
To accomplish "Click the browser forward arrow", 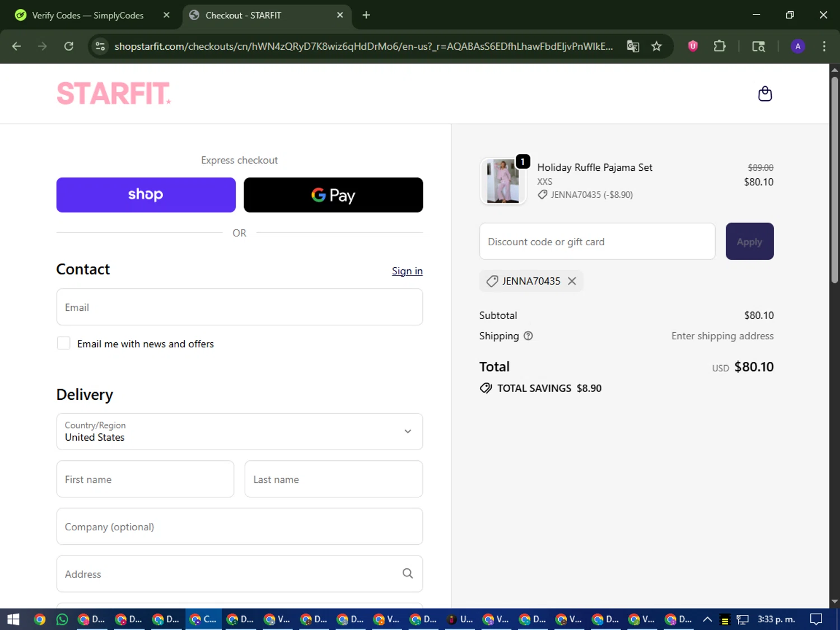I will tap(43, 46).
